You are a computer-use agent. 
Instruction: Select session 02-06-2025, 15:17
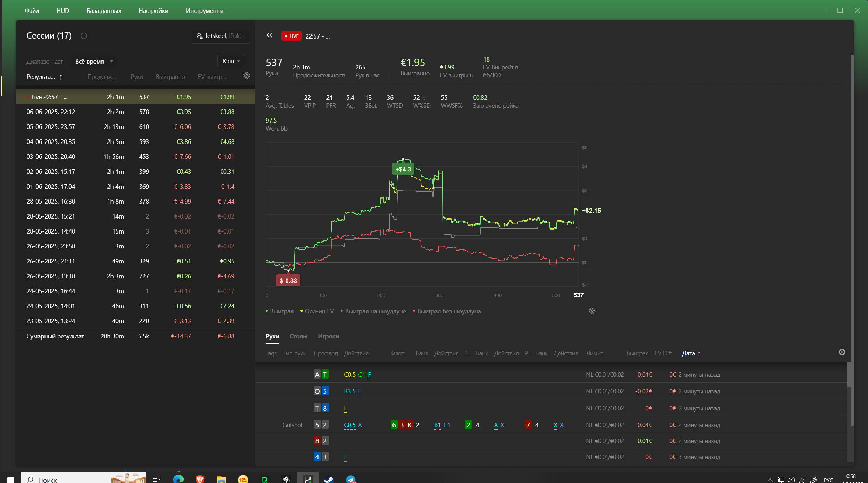pyautogui.click(x=136, y=171)
